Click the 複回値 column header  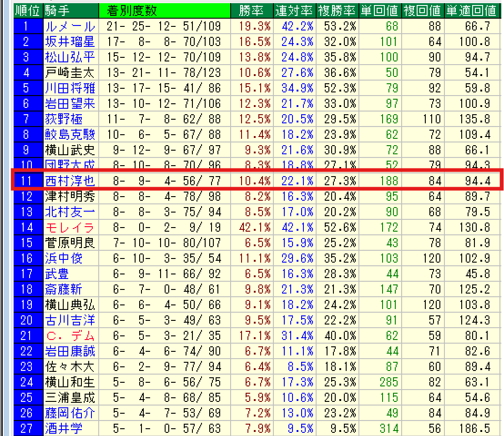click(x=423, y=10)
